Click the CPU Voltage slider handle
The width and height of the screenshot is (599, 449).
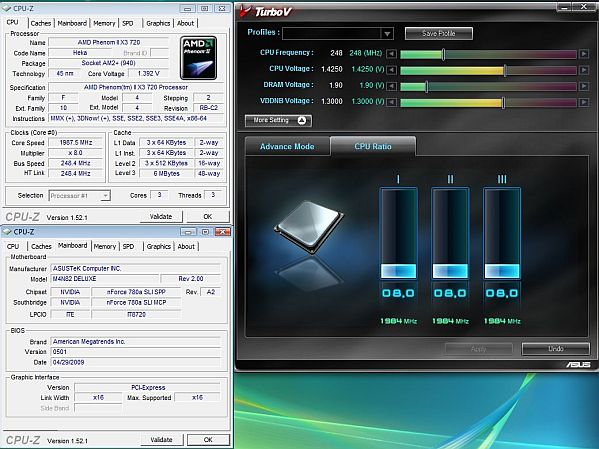(505, 70)
